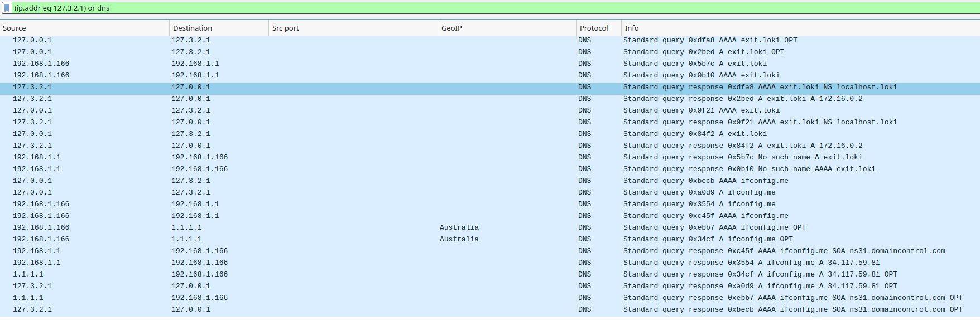Screen dimensions: 980x320
Task: Select the response 0x2bed A 172.16.0.2 row
Action: click(x=490, y=99)
